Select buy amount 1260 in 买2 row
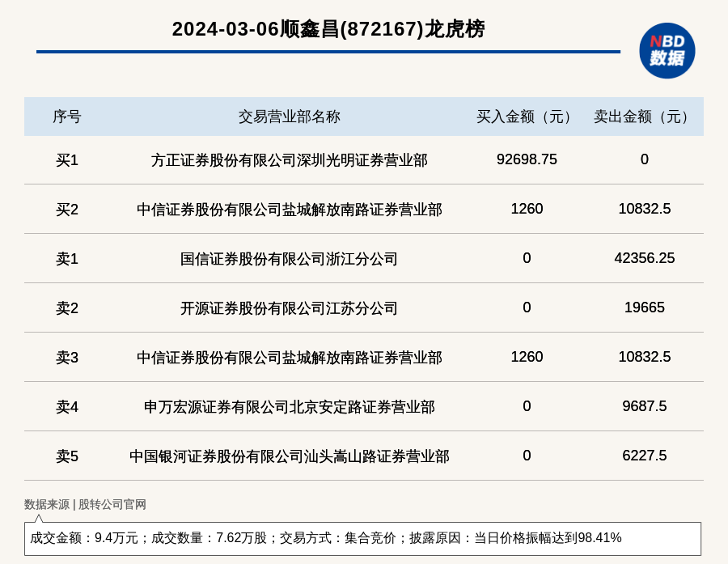Image resolution: width=728 pixels, height=564 pixels. click(x=527, y=209)
